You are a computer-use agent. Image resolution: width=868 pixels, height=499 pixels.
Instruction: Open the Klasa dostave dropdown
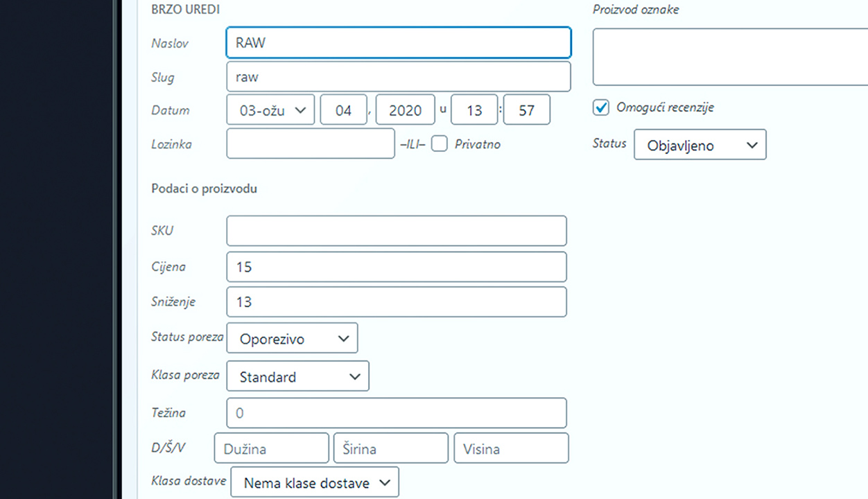click(x=315, y=482)
